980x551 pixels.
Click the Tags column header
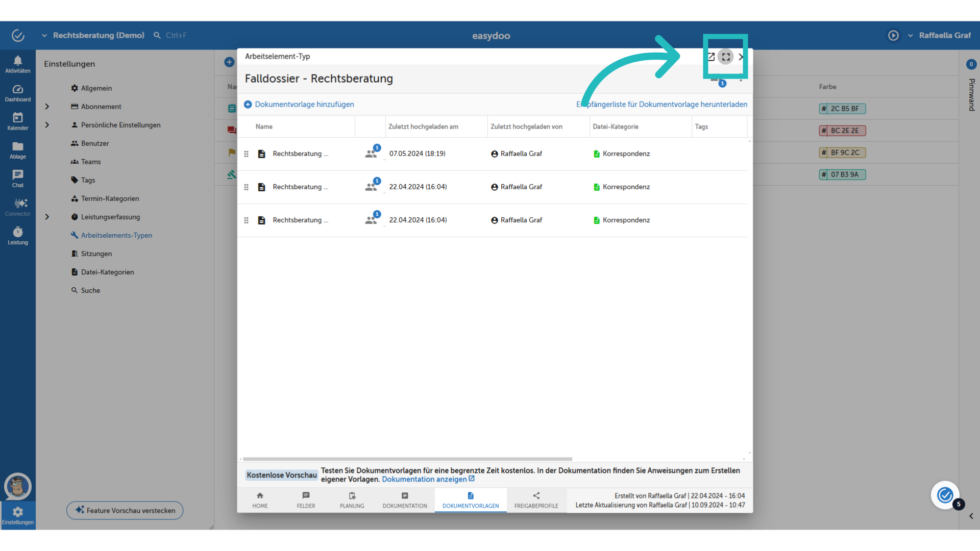pos(701,127)
